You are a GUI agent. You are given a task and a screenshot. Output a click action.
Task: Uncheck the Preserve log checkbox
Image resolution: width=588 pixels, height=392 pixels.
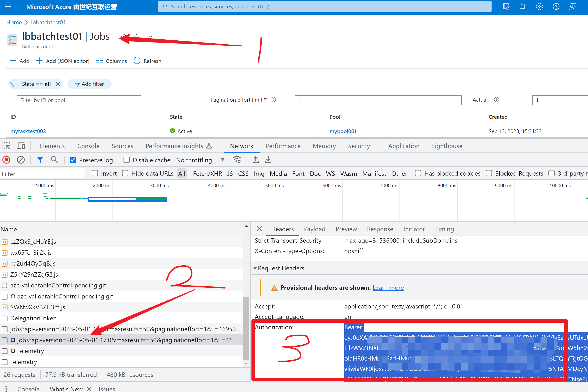pyautogui.click(x=73, y=160)
